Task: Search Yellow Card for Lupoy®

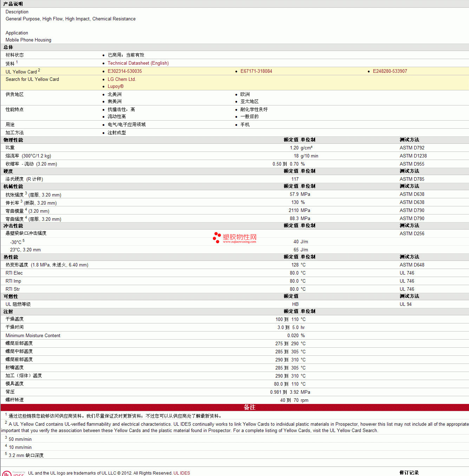Action: click(x=116, y=86)
